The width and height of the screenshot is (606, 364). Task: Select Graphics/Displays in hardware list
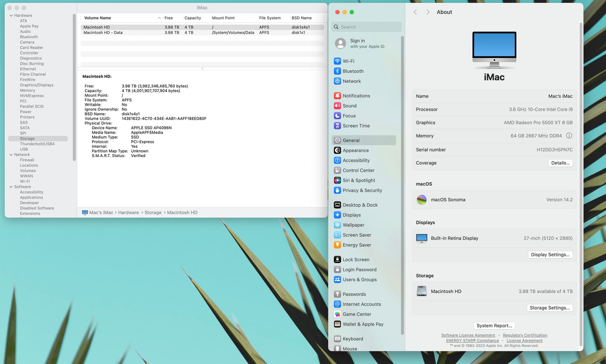click(37, 85)
